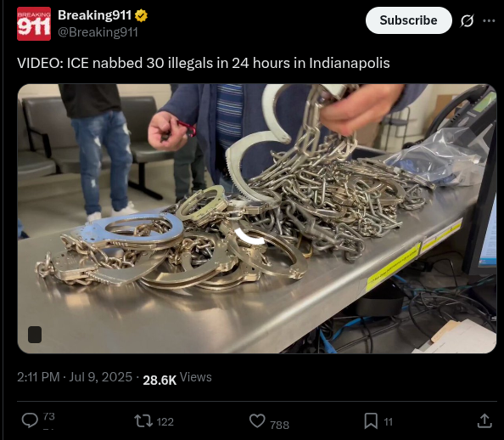Bookmark this post with the bookmark icon
The width and height of the screenshot is (504, 440).
371,420
